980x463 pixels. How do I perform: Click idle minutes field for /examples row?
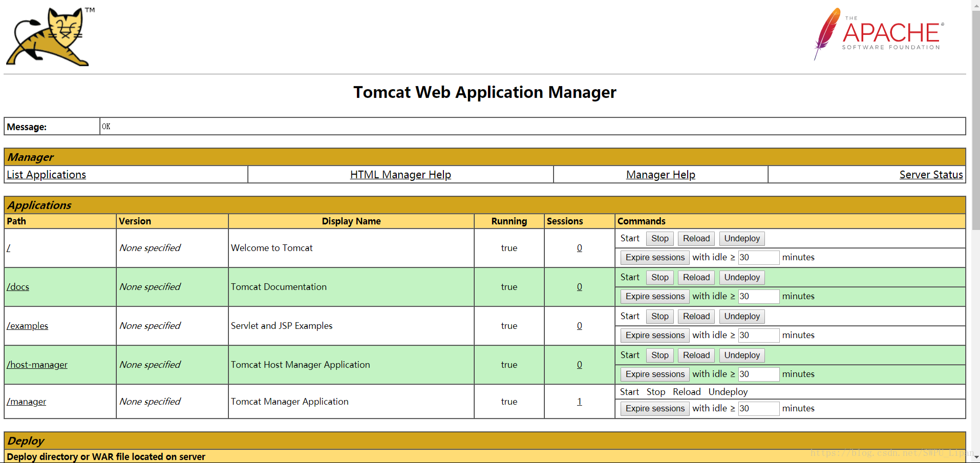click(x=759, y=335)
